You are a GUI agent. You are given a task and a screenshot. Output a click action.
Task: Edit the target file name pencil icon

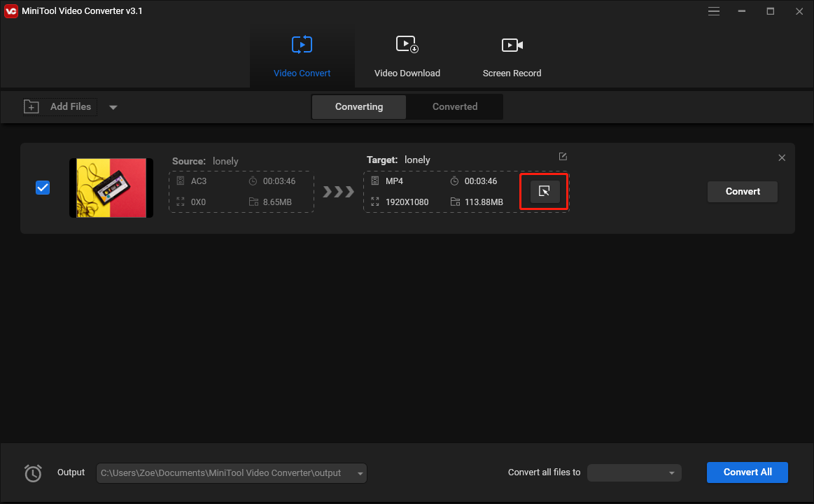(x=563, y=156)
